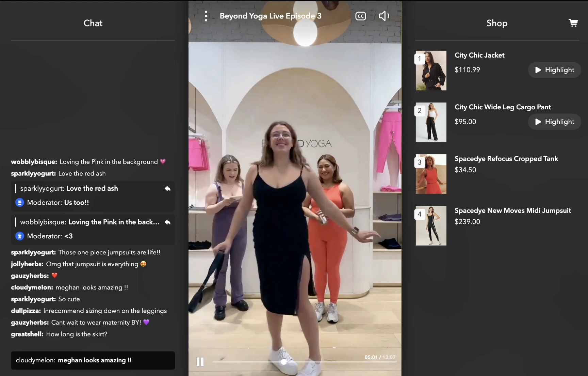Viewport: 588px width, 376px height.
Task: Click gauzyherbs' maternity message
Action: click(x=80, y=323)
